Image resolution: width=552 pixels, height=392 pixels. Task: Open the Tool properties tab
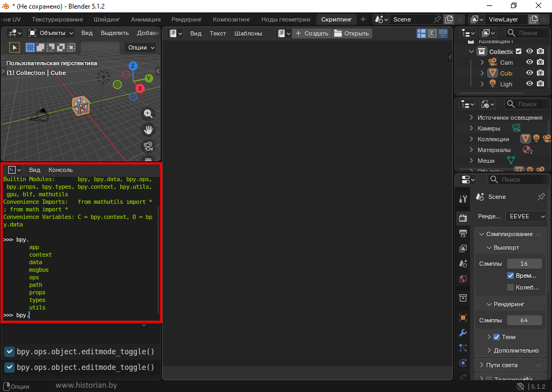pos(463,199)
